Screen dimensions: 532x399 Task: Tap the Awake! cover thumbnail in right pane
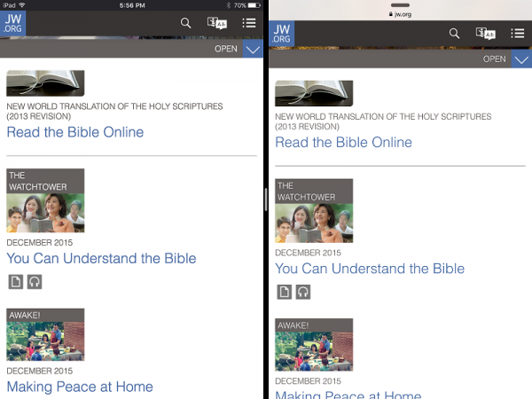(x=314, y=345)
